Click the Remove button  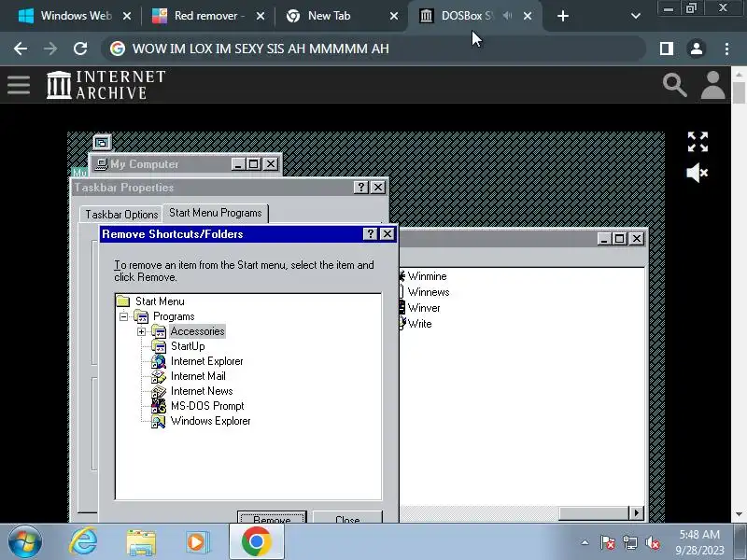(x=272, y=518)
